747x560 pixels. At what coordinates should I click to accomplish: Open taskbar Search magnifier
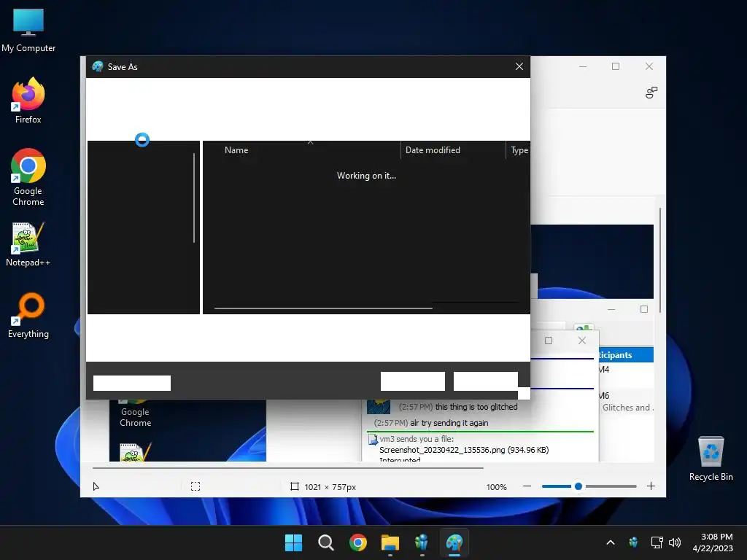click(326, 542)
